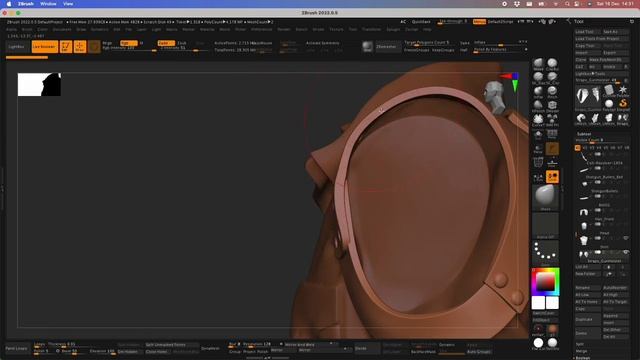Select the Cylinder3D tool thumbnail

[609, 90]
